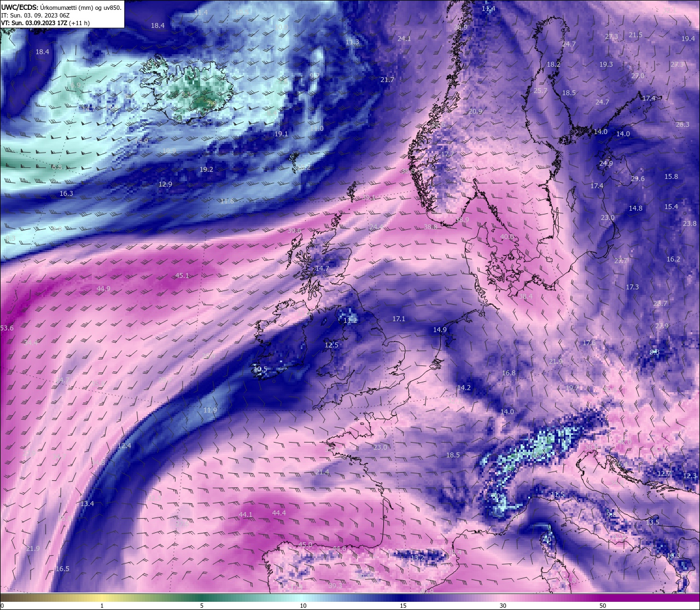Click the 1 label on the colour scale

pyautogui.click(x=102, y=606)
